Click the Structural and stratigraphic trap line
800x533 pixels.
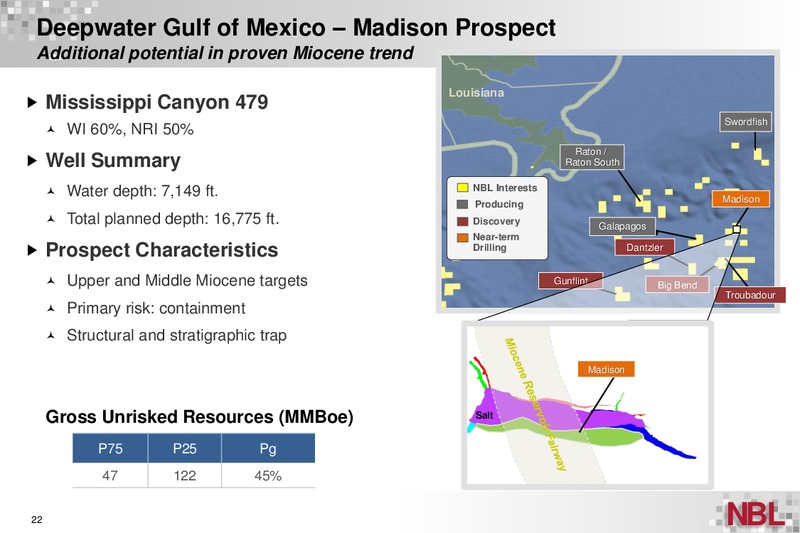[x=177, y=336]
